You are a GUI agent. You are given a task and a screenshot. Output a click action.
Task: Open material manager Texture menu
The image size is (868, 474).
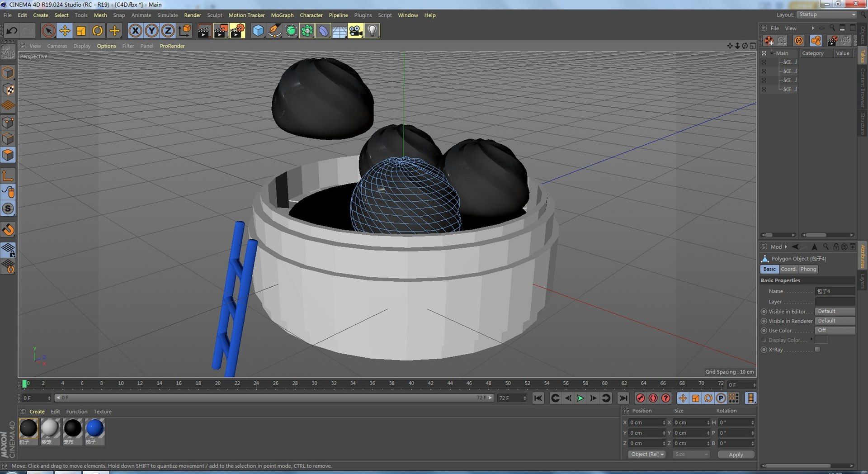click(103, 412)
